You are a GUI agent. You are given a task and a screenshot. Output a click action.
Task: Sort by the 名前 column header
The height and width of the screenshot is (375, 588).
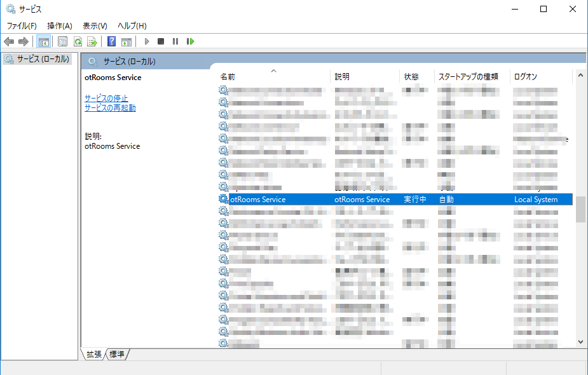tap(228, 76)
